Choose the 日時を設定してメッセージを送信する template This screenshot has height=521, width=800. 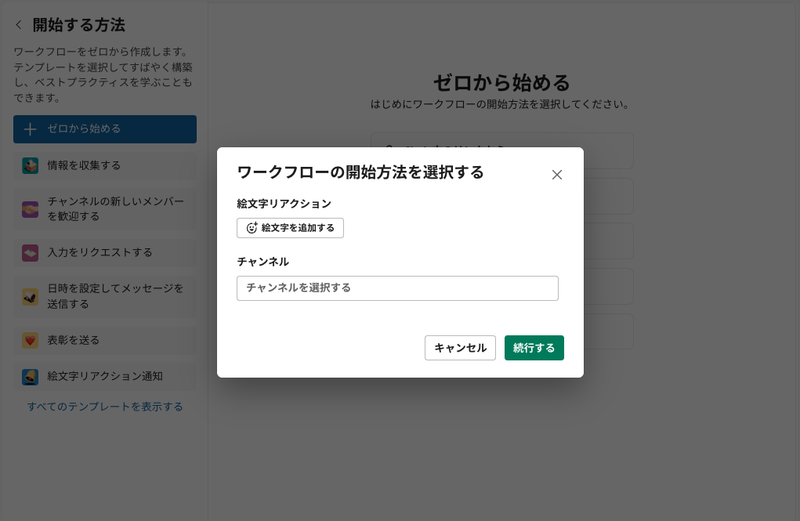(105, 296)
